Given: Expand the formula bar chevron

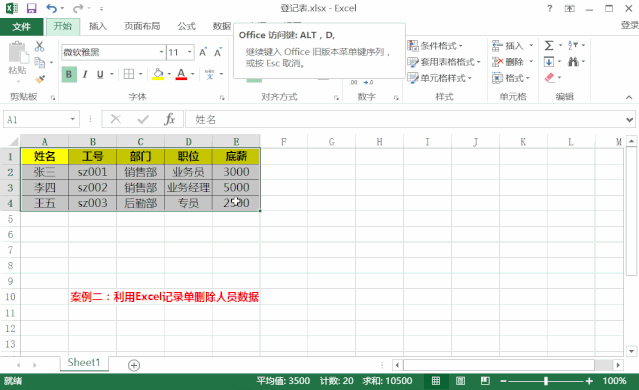Looking at the screenshot, I should click(630, 119).
